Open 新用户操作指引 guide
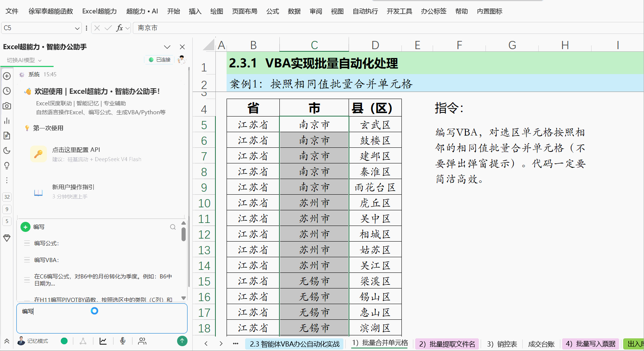 [73, 187]
